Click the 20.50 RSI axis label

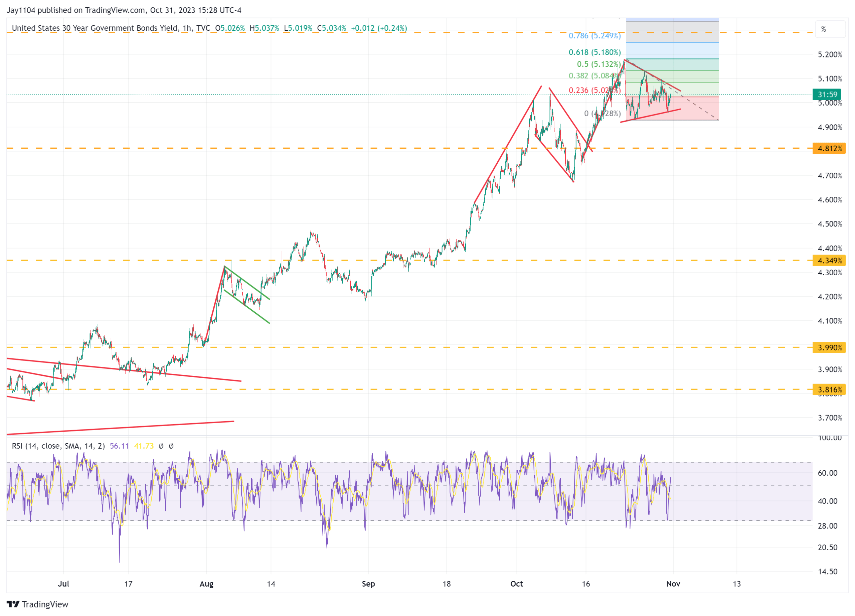pyautogui.click(x=828, y=548)
